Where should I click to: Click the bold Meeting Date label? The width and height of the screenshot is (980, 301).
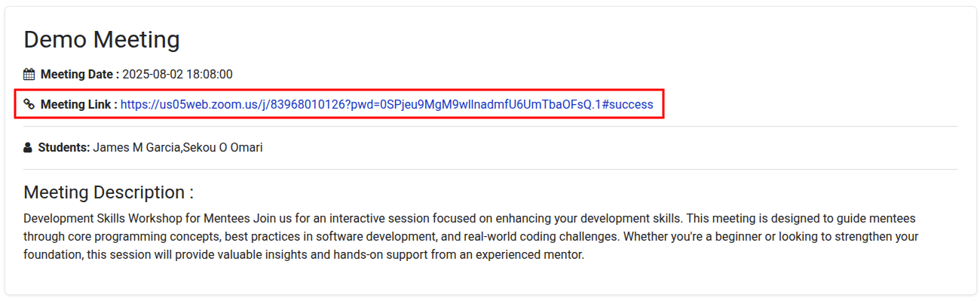point(80,74)
